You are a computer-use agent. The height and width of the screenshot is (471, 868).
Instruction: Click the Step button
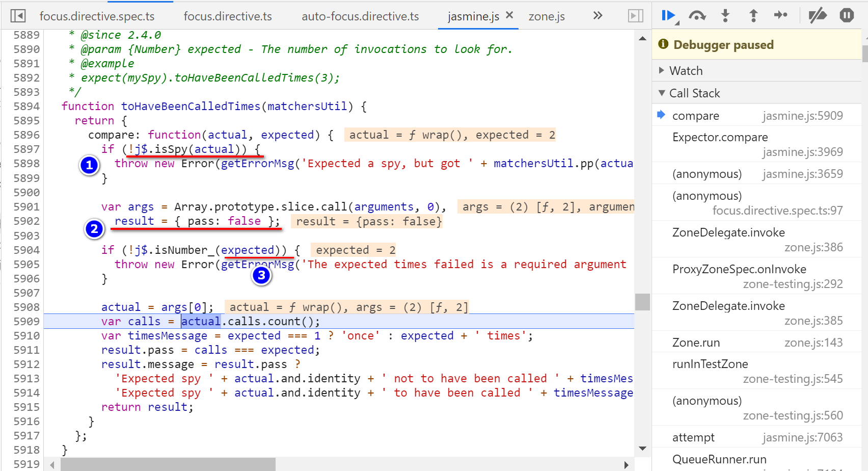[780, 15]
